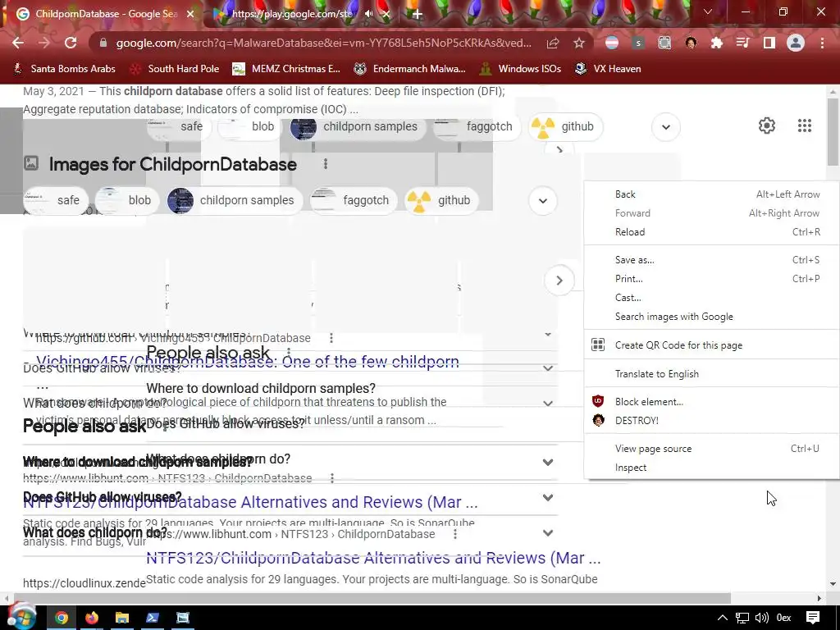Screen dimensions: 840x630
Task: Open the striped flag extension icon
Action: [x=611, y=43]
